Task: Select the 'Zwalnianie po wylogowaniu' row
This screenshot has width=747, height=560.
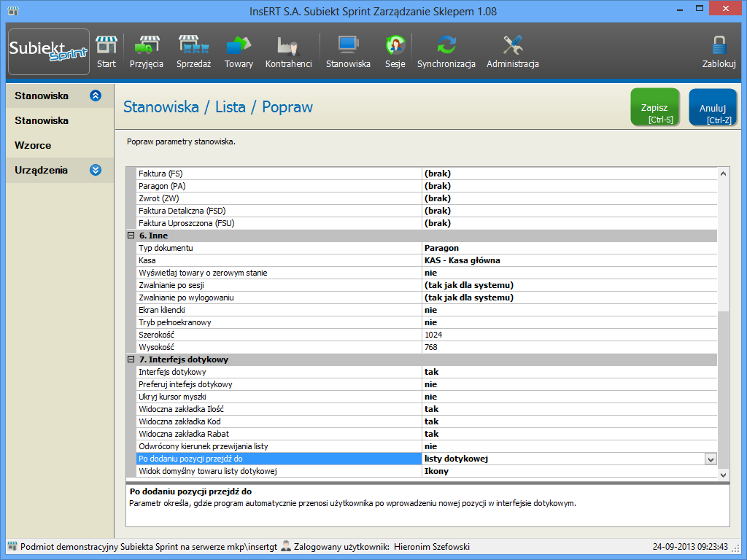Action: pos(426,297)
